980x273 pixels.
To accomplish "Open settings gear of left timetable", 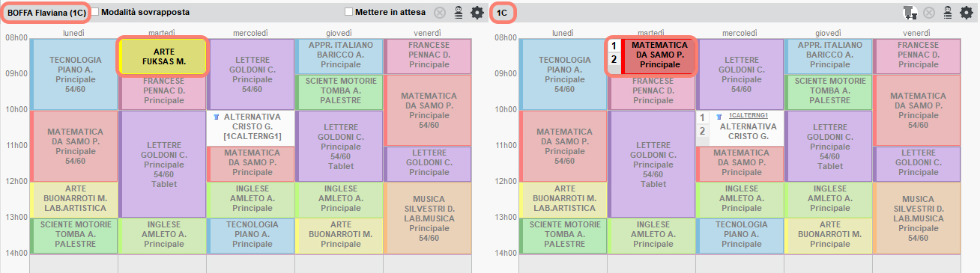I will pyautogui.click(x=477, y=13).
